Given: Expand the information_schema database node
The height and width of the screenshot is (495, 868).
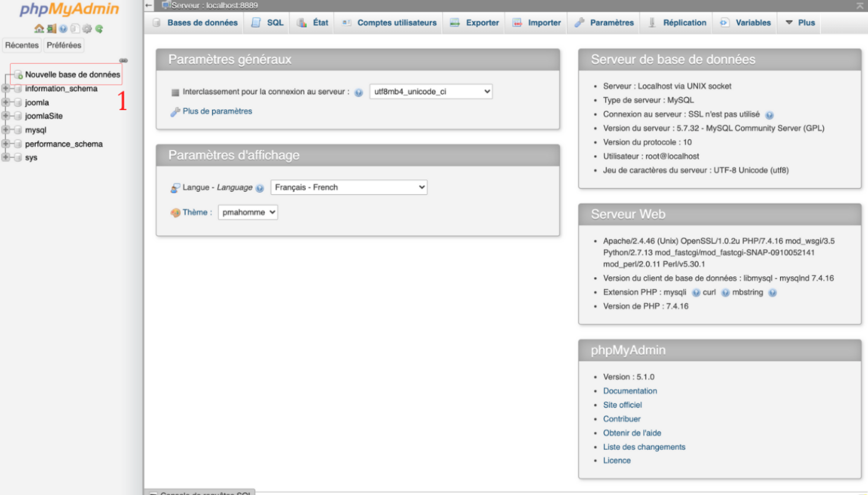Looking at the screenshot, I should (6, 89).
